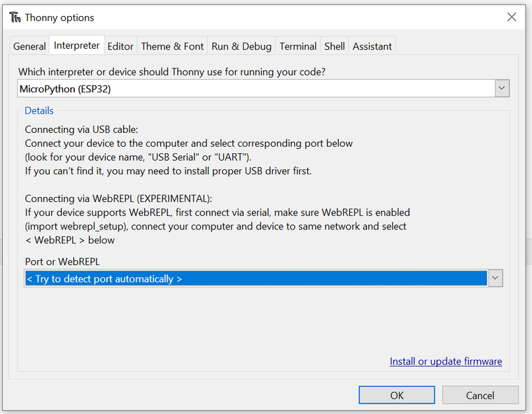This screenshot has height=414, width=532.
Task: Open the Terminal settings tab
Action: click(x=298, y=46)
